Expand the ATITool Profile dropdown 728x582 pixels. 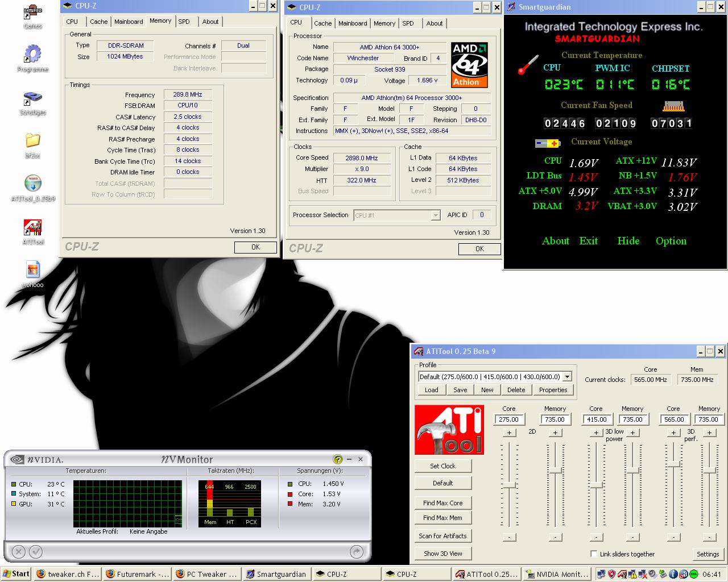tap(567, 377)
